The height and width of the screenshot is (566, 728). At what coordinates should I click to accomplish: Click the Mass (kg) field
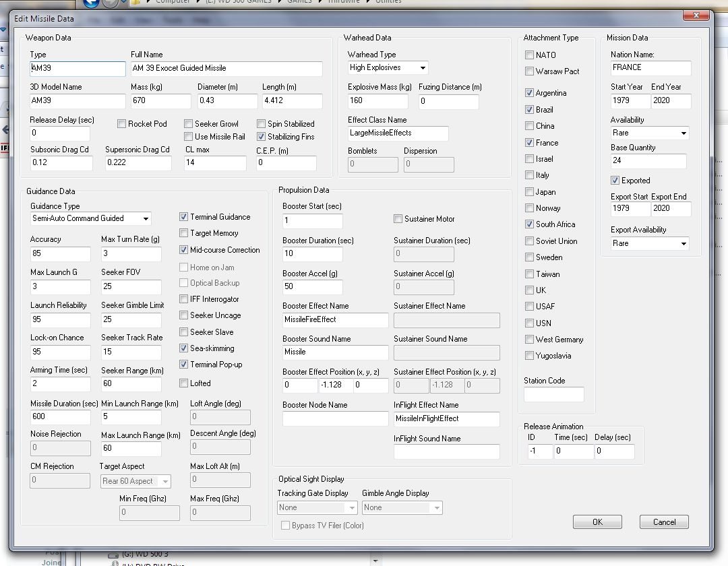click(x=160, y=100)
